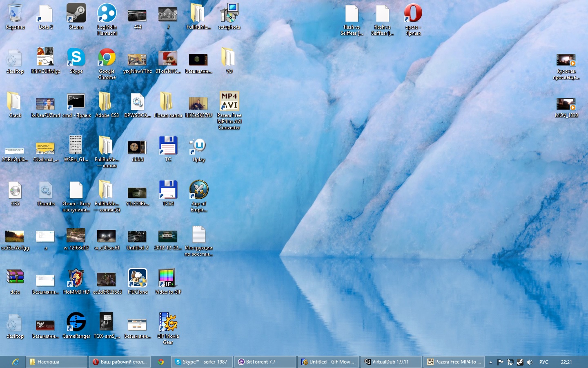The height and width of the screenshot is (368, 588).
Task: Select the Google Chrome desktop icon
Action: tap(107, 58)
